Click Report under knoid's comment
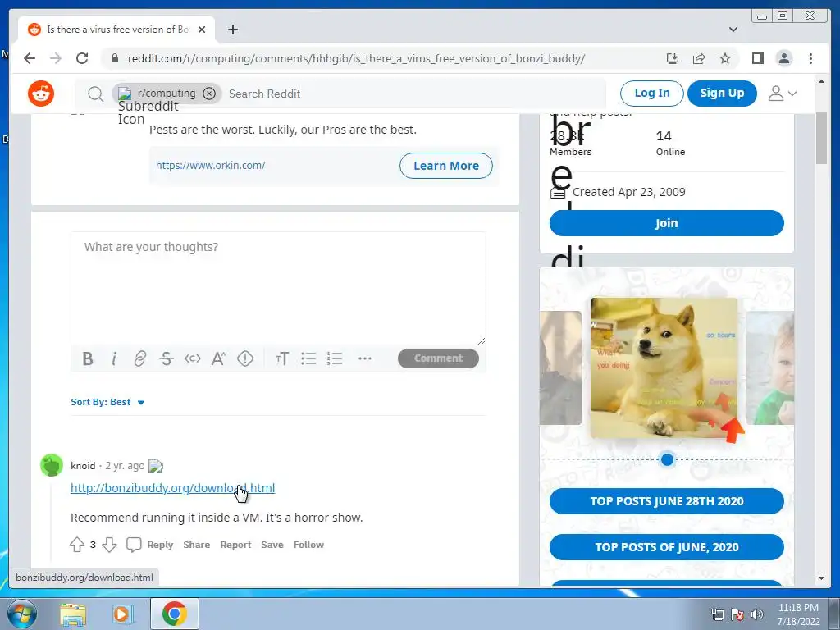 235,545
